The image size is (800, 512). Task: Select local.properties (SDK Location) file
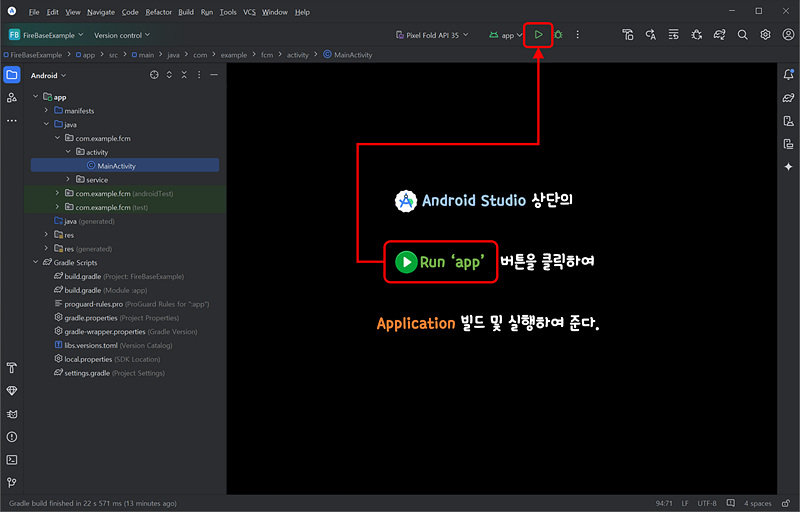tap(107, 359)
